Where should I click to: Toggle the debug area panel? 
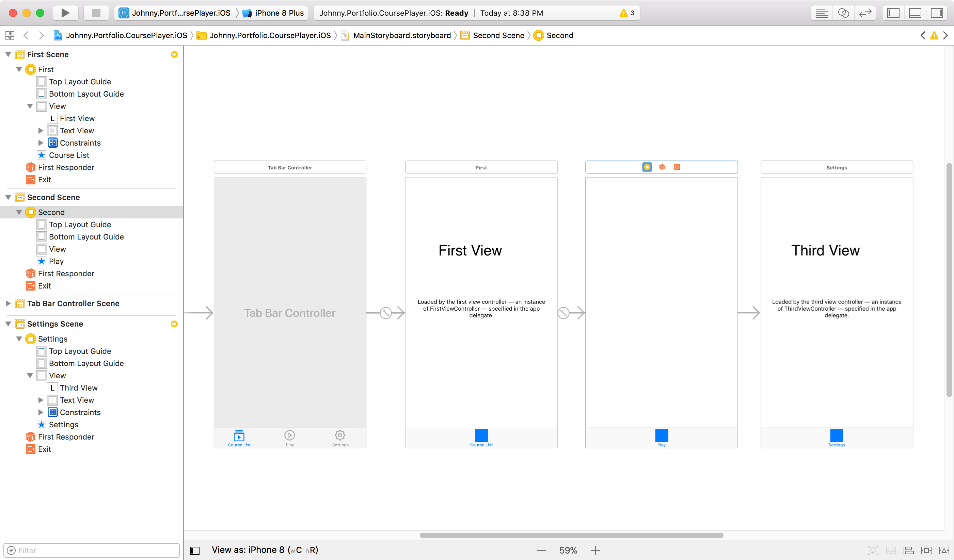(915, 13)
